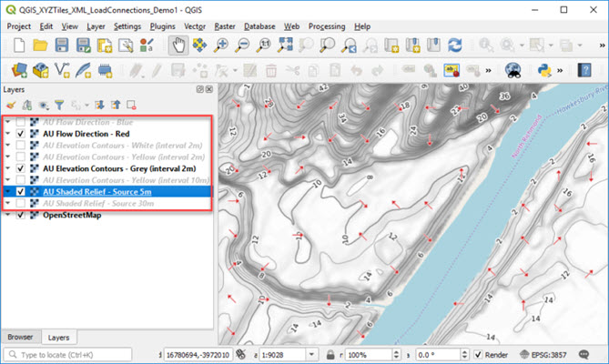The width and height of the screenshot is (609, 364).
Task: Select the Pan Map hand tool
Action: coord(178,45)
